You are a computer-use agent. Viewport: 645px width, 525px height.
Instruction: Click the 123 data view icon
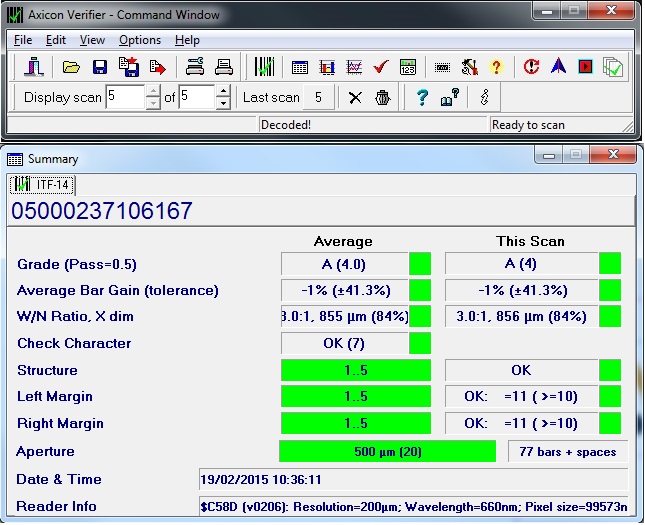(x=408, y=67)
